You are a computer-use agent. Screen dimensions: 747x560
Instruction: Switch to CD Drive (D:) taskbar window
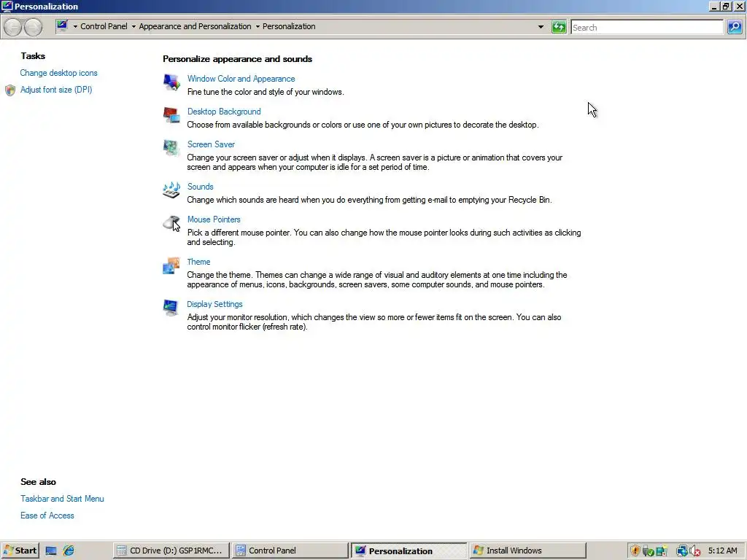coord(171,551)
